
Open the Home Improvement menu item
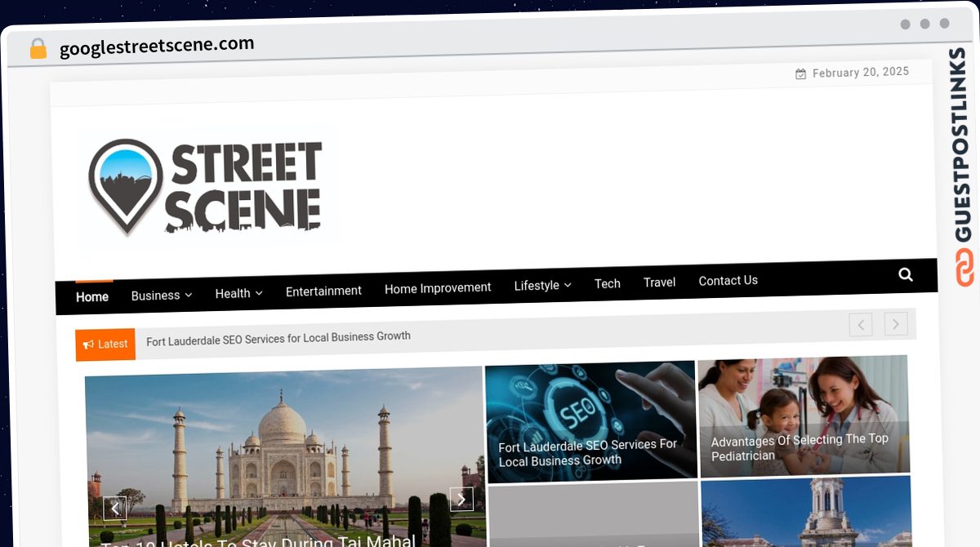point(438,287)
